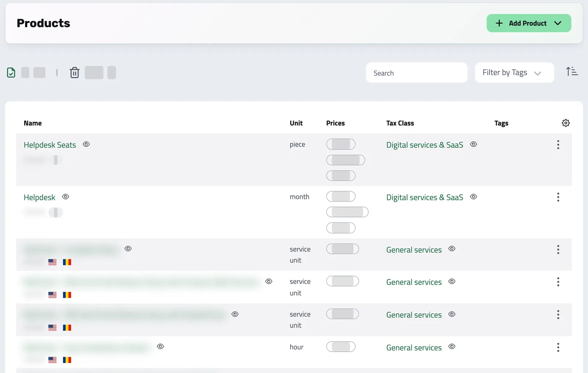Click the Name column header
This screenshot has height=373, width=588.
pos(33,123)
